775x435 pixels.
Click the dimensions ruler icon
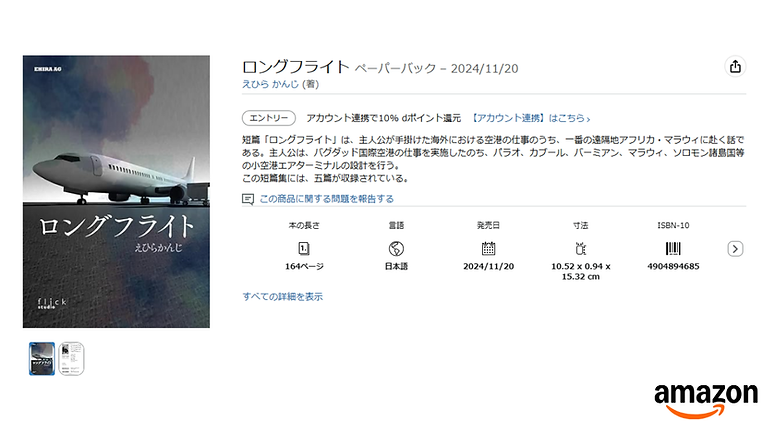point(581,248)
